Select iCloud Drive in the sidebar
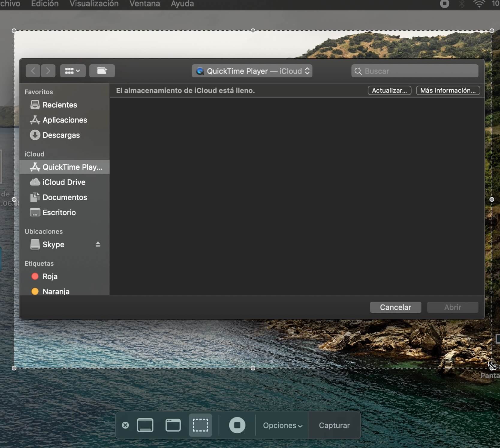 (65, 182)
